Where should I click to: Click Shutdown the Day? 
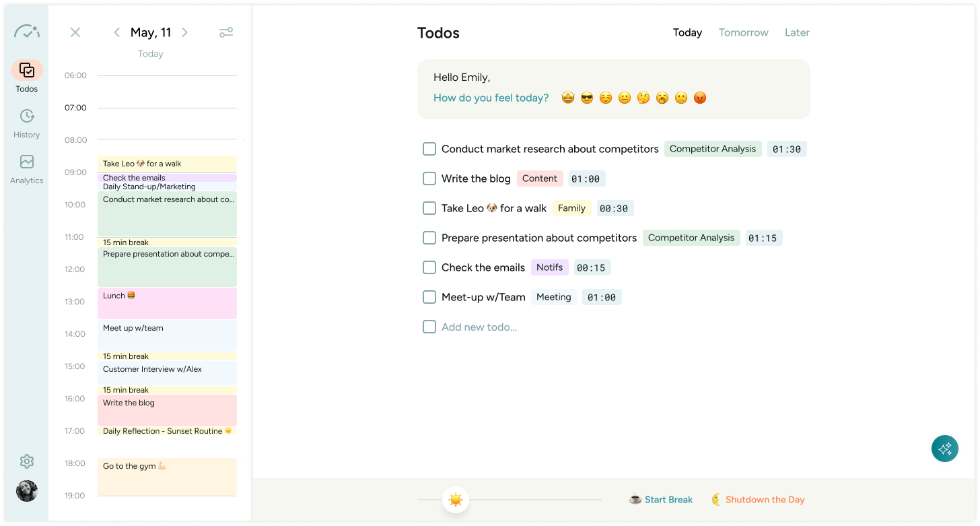coord(765,499)
